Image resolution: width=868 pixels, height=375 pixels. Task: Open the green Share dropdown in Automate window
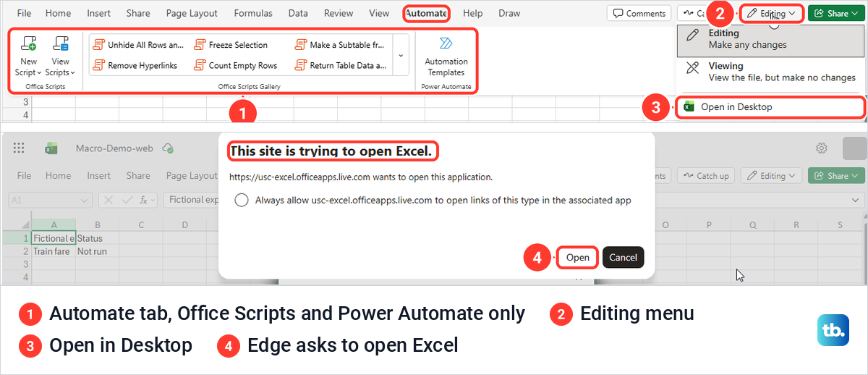click(x=835, y=13)
